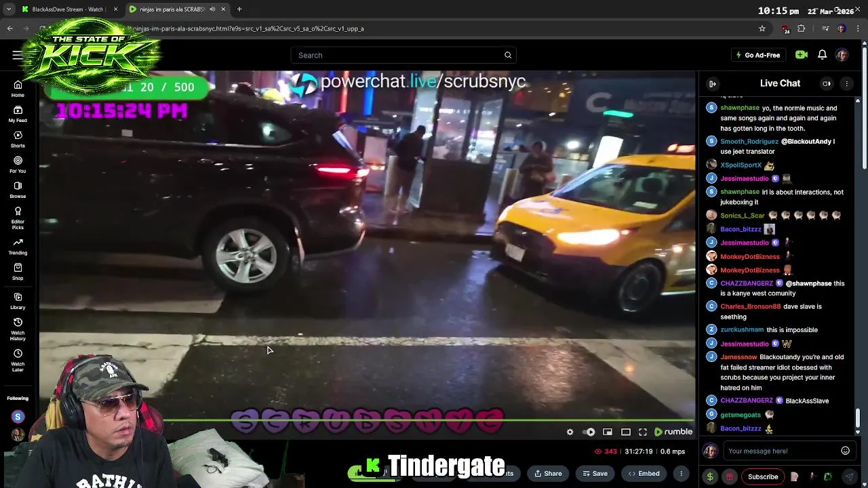This screenshot has height=488, width=868.
Task: Click the Embed button
Action: pyautogui.click(x=644, y=473)
